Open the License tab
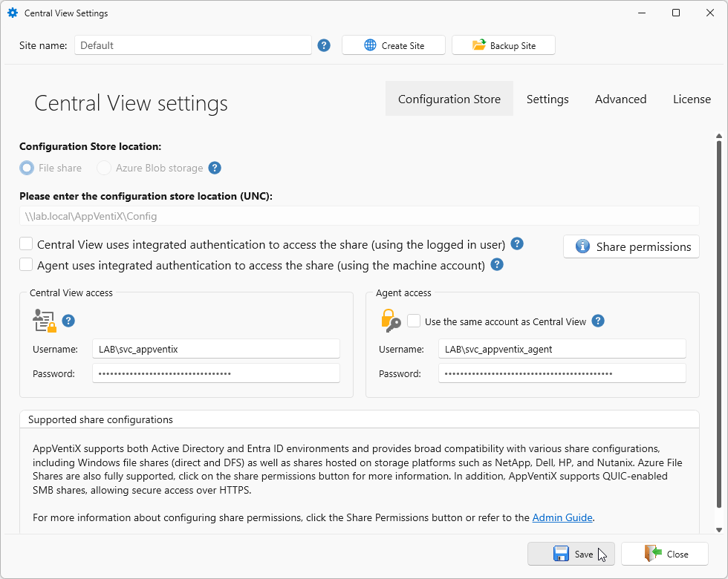 coord(692,99)
